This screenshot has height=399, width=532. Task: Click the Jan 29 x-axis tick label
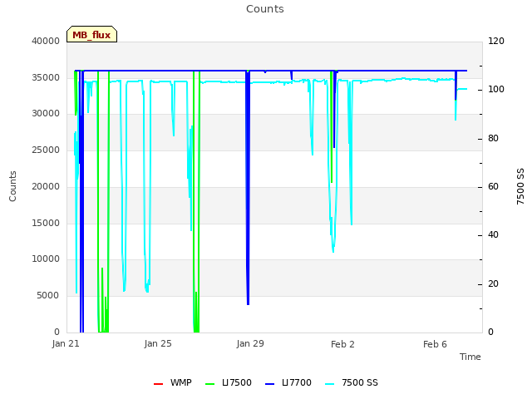[250, 343]
